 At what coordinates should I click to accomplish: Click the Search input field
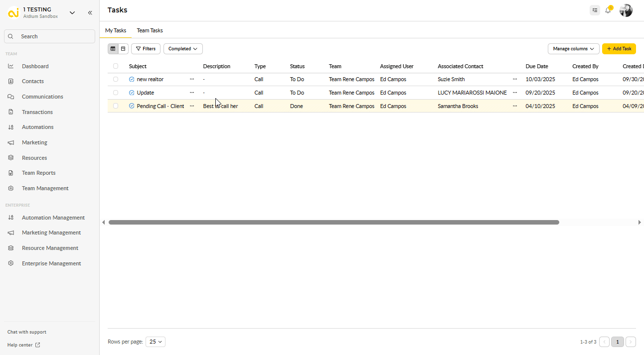(50, 36)
